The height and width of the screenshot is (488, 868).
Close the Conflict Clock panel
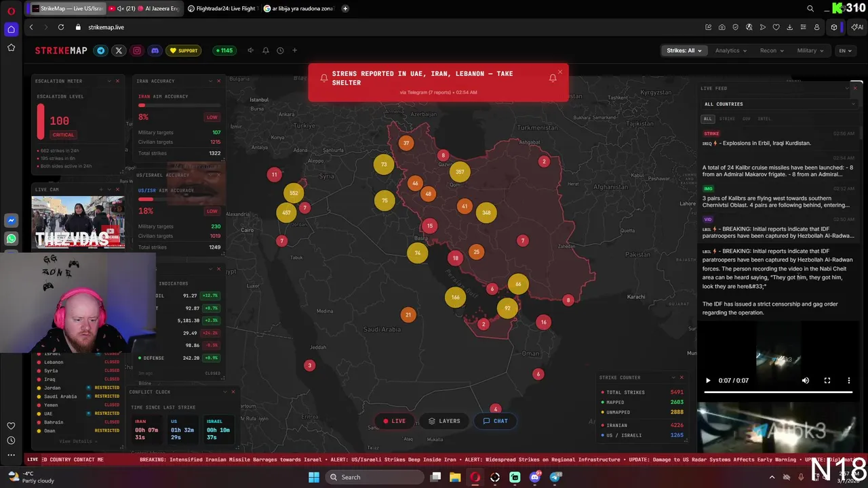coord(233,392)
